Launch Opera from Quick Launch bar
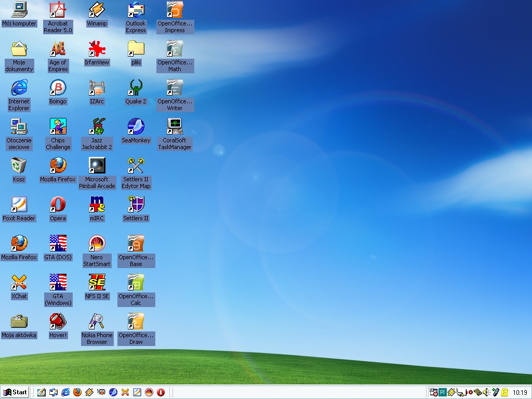Screen dimensions: 532x399 click(x=161, y=393)
